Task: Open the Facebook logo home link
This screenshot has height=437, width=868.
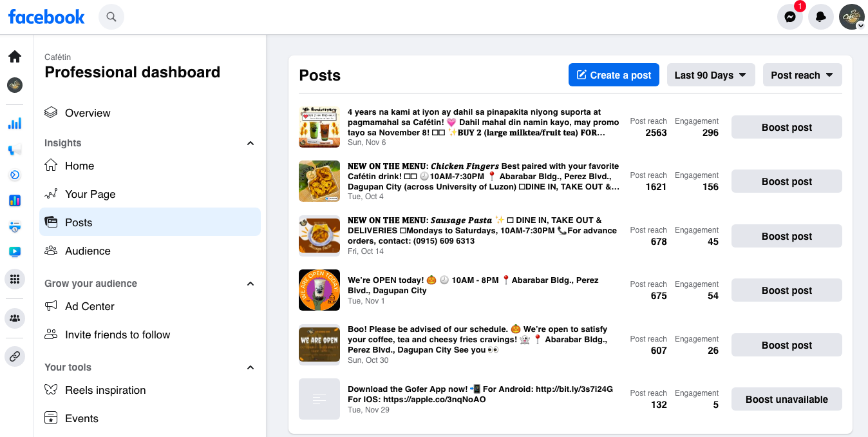Action: [46, 17]
